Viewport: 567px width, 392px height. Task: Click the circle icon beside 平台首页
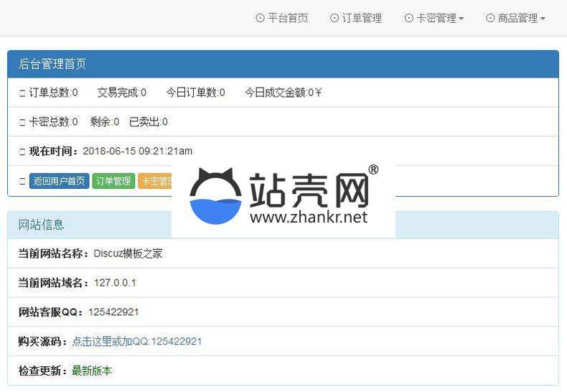click(260, 19)
